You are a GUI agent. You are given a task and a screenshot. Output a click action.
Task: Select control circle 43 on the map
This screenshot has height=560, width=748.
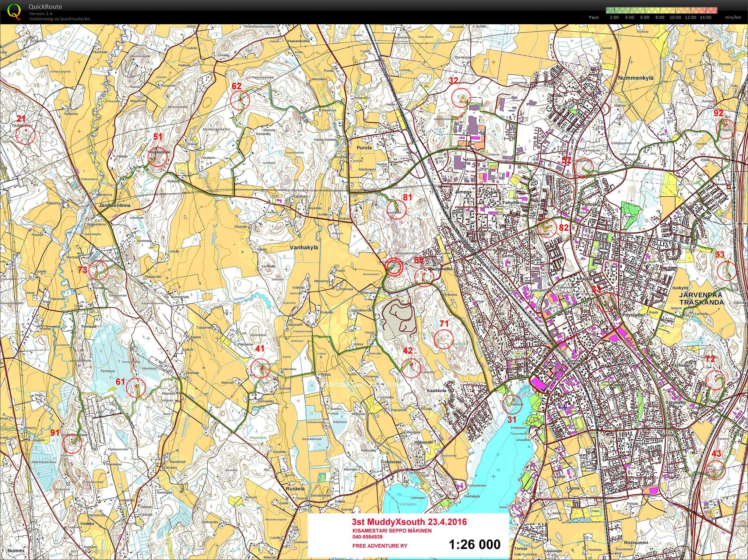point(715,469)
